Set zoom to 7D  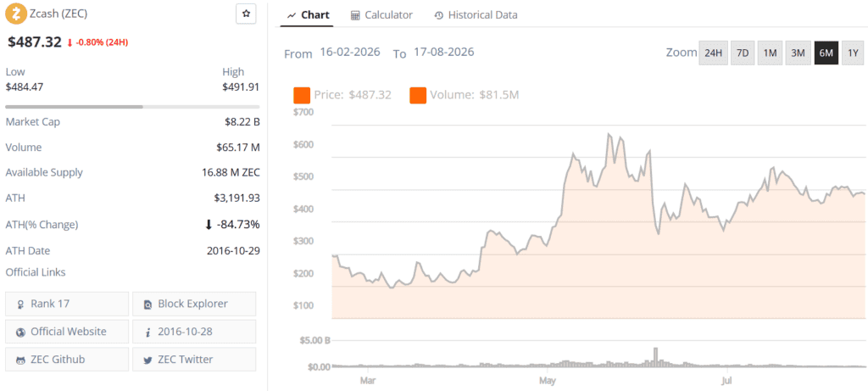(x=743, y=53)
